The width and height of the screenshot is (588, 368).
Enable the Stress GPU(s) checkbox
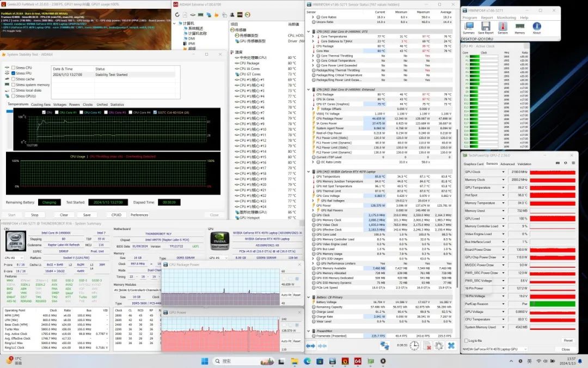[x=13, y=96]
